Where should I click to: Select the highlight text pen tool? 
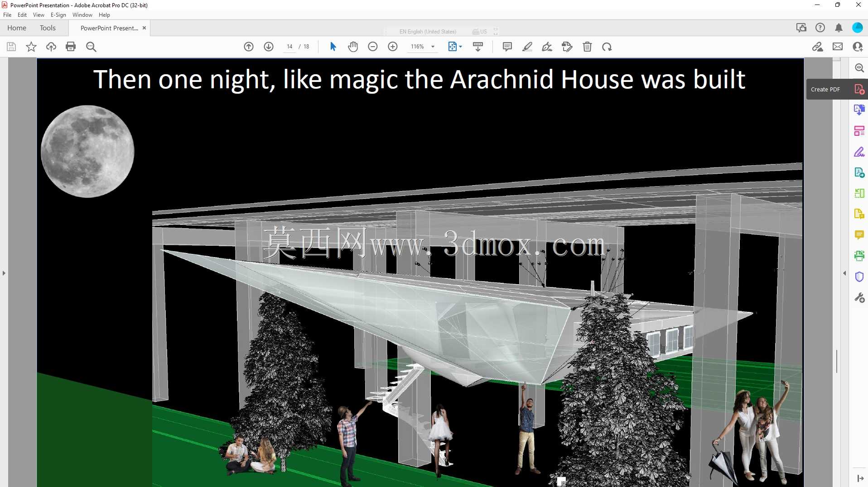[x=527, y=47]
